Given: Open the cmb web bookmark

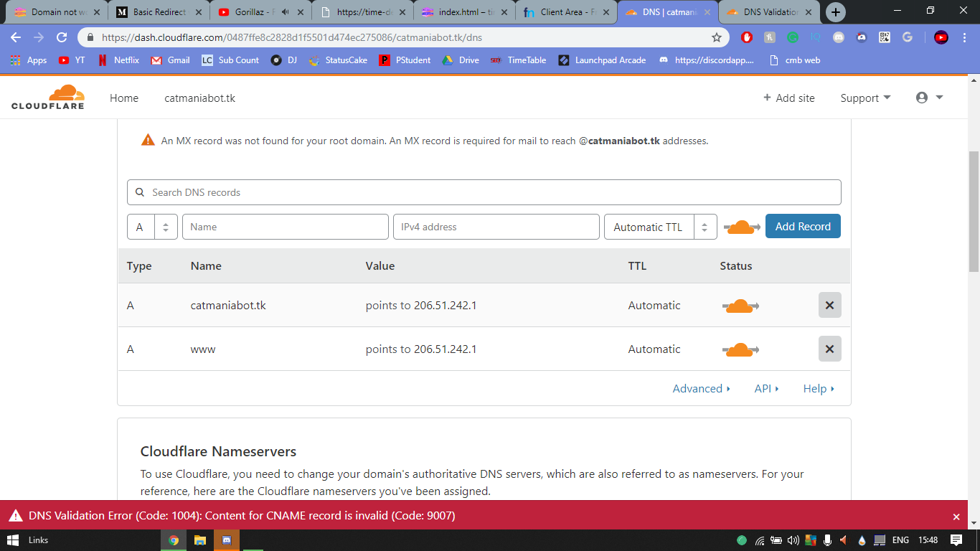Looking at the screenshot, I should tap(794, 60).
